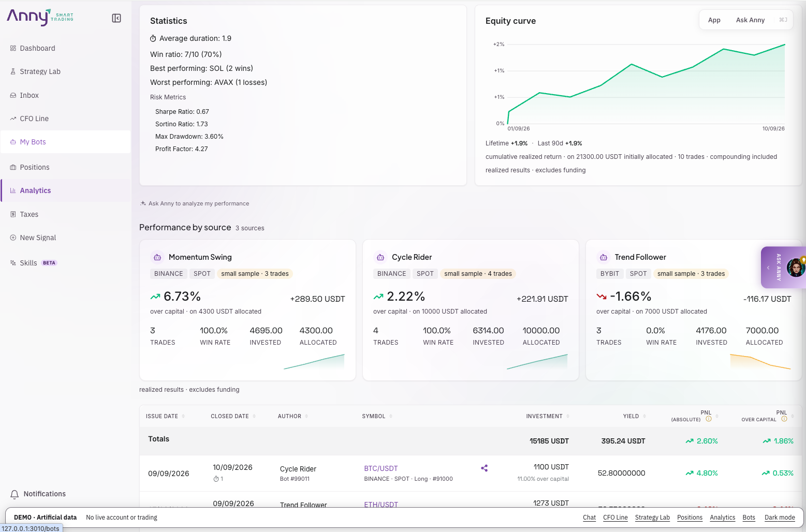
Task: Click the '+289.50 USDT' profit value
Action: coord(317,299)
